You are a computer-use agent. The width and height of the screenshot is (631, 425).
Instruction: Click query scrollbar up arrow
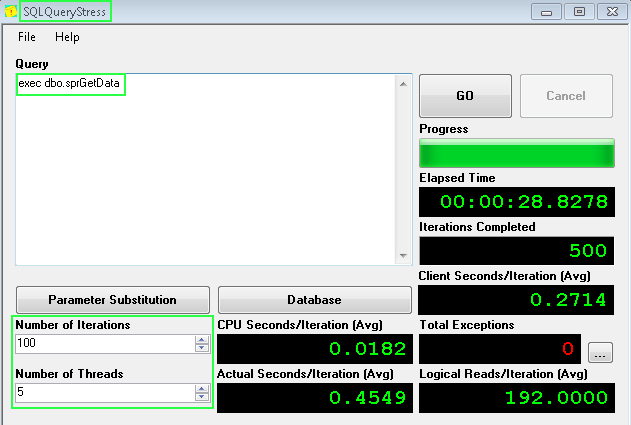(403, 84)
